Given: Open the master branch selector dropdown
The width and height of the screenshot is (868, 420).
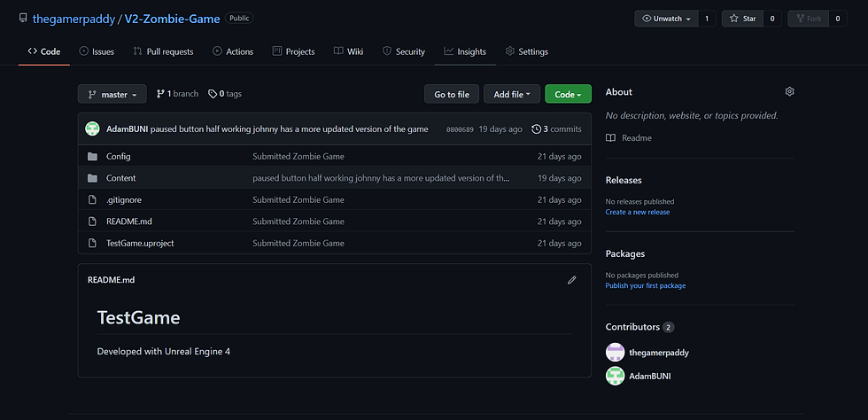Looking at the screenshot, I should tap(112, 94).
